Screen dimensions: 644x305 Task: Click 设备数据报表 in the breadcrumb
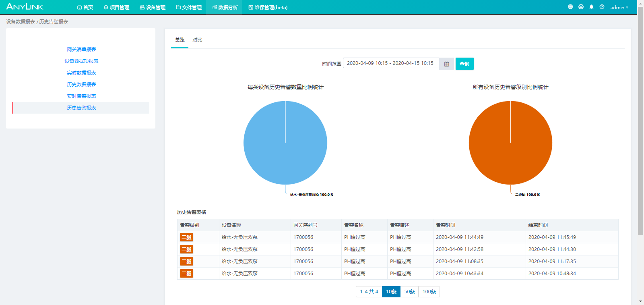tap(21, 22)
